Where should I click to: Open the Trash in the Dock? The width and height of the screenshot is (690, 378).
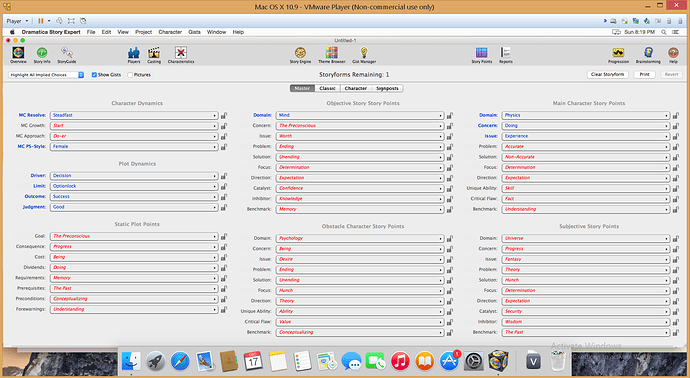(x=558, y=361)
